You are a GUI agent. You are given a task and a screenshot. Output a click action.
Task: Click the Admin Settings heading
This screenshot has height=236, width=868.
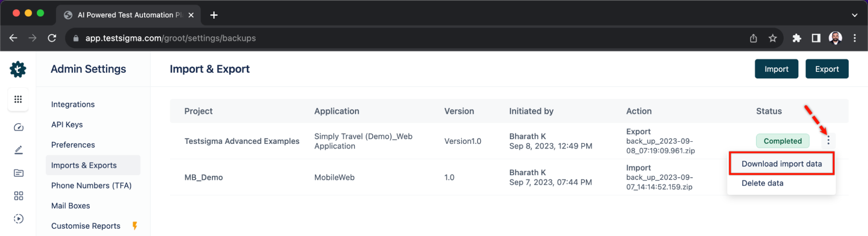(89, 69)
